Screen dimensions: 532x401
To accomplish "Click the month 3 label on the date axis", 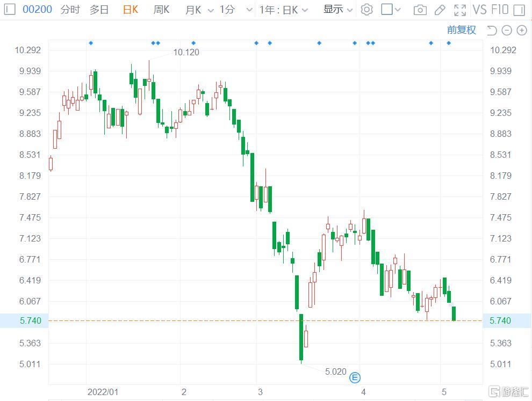I will [260, 392].
